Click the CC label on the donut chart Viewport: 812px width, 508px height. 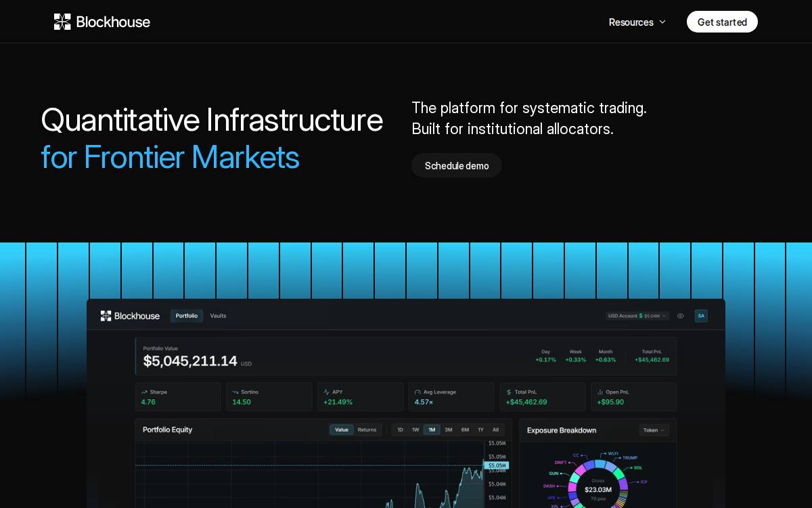(576, 455)
